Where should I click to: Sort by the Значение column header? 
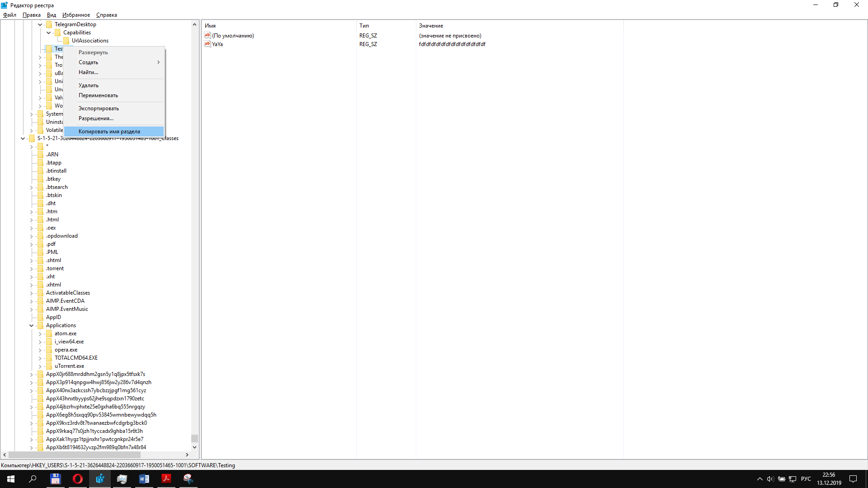click(x=519, y=26)
